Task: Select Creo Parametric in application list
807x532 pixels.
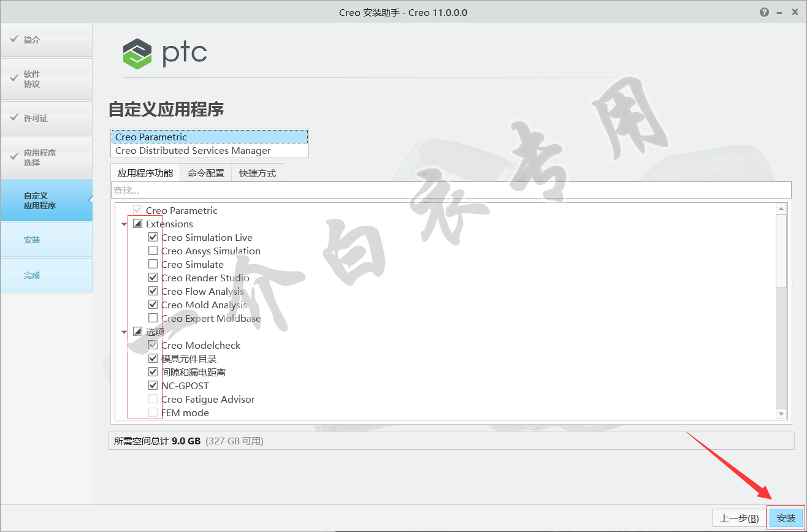Action: pyautogui.click(x=210, y=137)
